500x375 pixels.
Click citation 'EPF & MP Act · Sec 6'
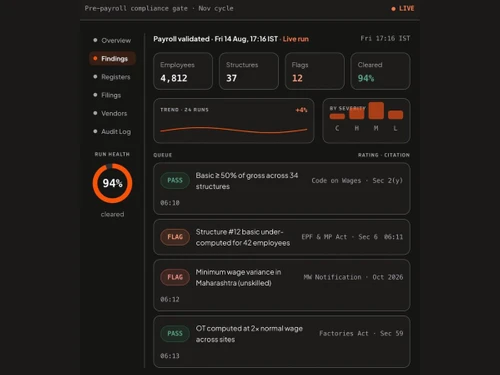pos(340,237)
